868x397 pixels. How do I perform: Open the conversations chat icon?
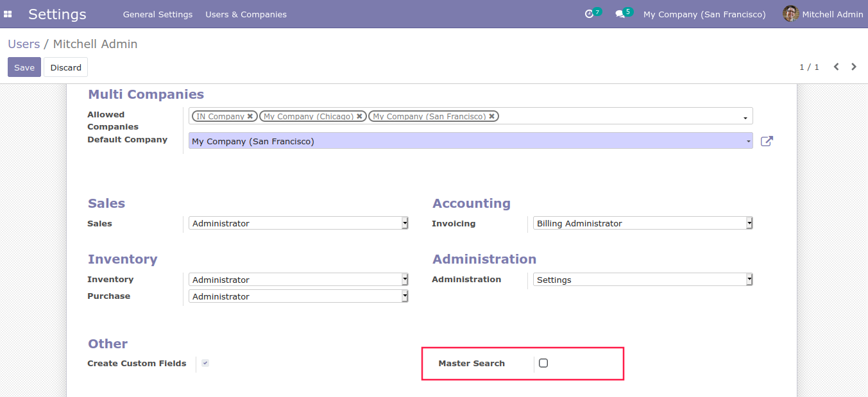point(620,14)
